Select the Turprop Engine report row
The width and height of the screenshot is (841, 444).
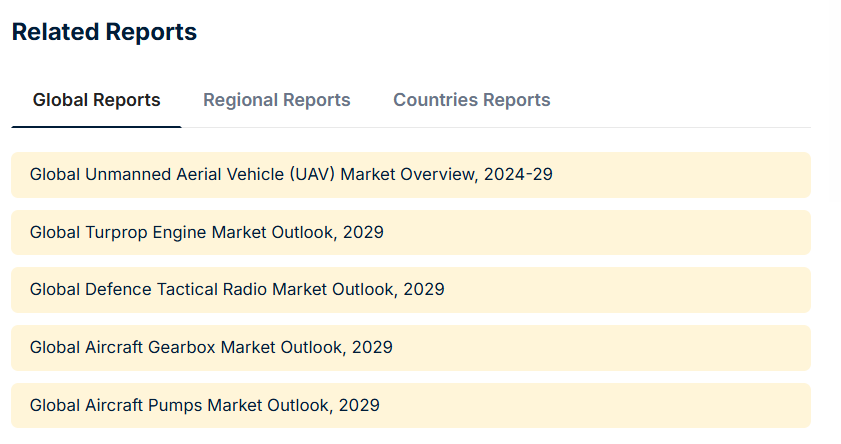tap(600, 232)
